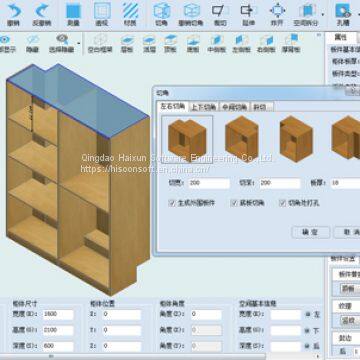
Task: Select the bottom (下) radio button
Action: [307, 330]
